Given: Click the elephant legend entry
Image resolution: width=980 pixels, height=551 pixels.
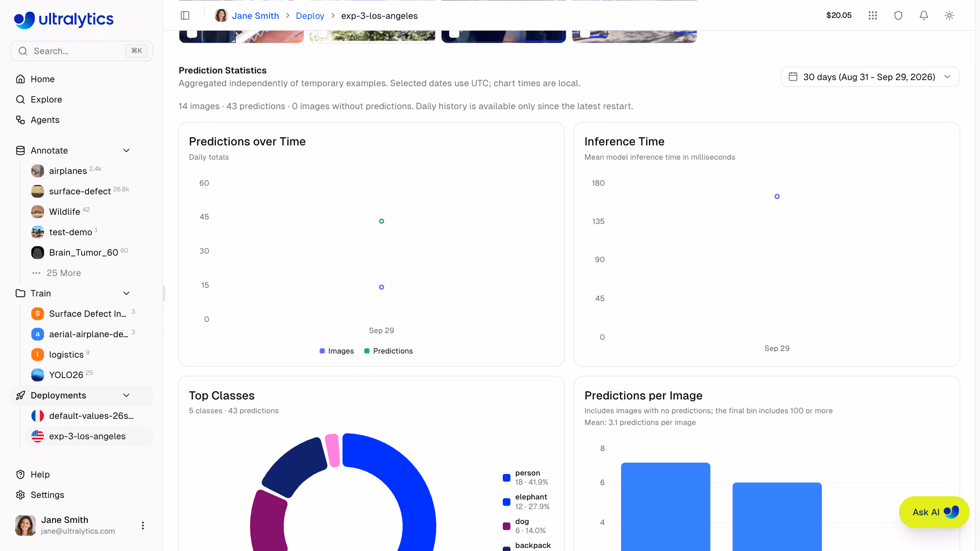Looking at the screenshot, I should [526, 502].
